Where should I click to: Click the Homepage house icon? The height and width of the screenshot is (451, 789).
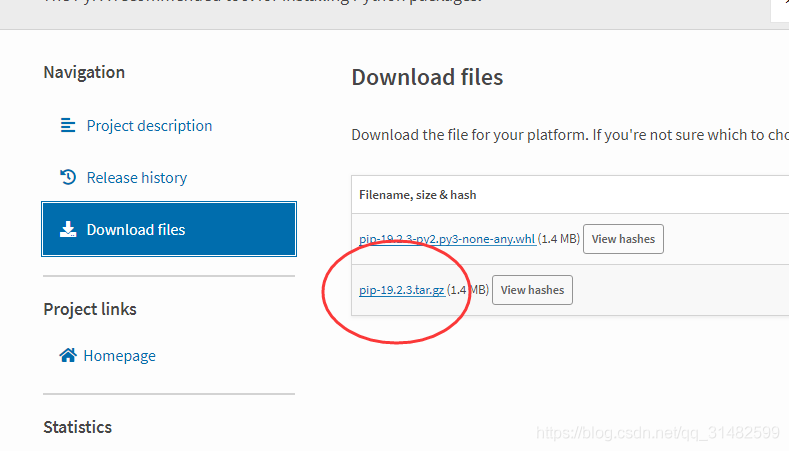point(68,356)
